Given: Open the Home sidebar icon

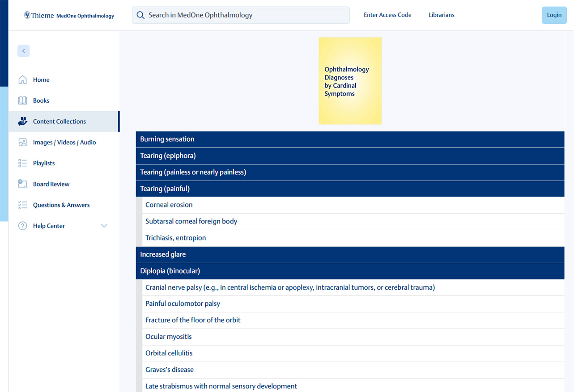Looking at the screenshot, I should pos(22,80).
